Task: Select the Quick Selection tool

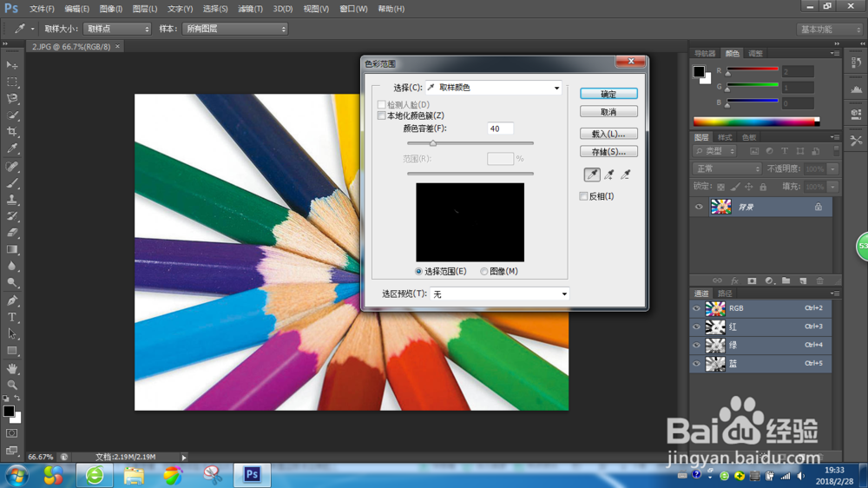Action: coord(12,115)
